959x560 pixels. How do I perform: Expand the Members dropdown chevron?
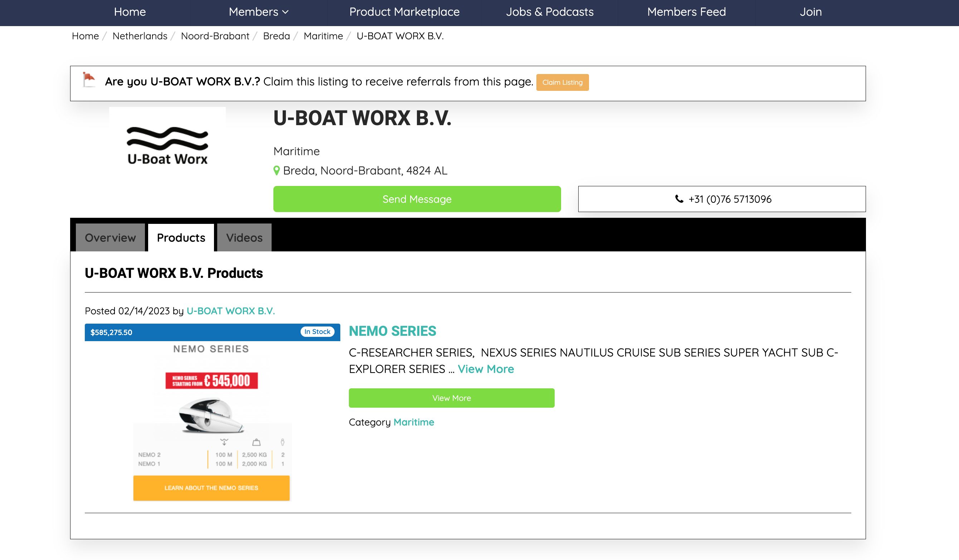[x=286, y=12]
